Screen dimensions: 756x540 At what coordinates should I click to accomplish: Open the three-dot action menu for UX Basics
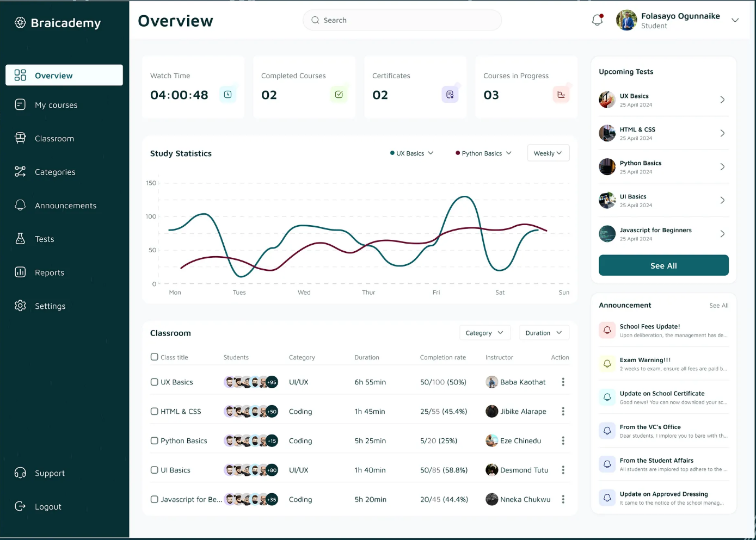pos(563,382)
